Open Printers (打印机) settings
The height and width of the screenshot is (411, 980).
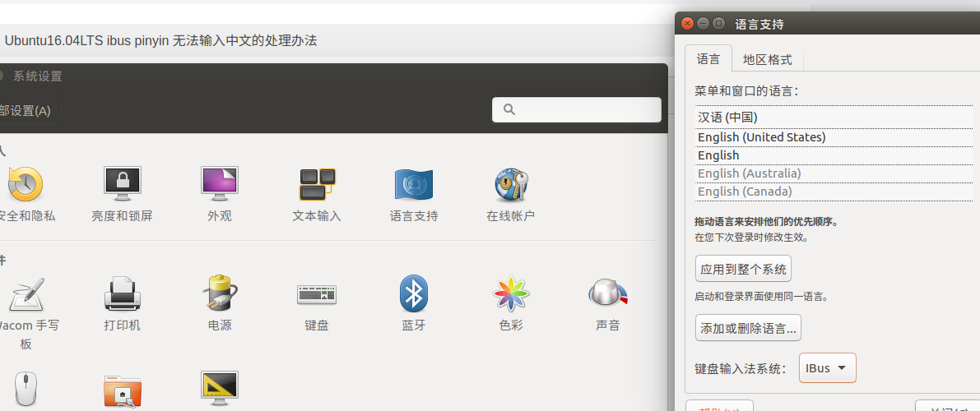point(122,293)
